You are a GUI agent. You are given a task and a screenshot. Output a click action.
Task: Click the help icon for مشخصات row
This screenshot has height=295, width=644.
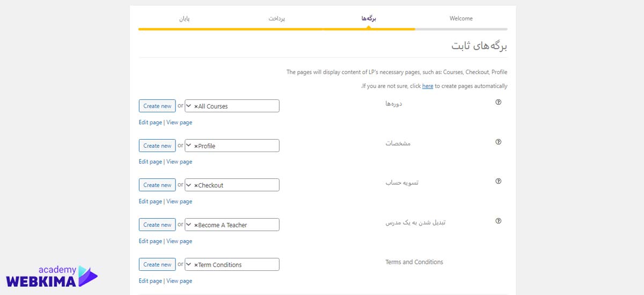[x=498, y=142]
